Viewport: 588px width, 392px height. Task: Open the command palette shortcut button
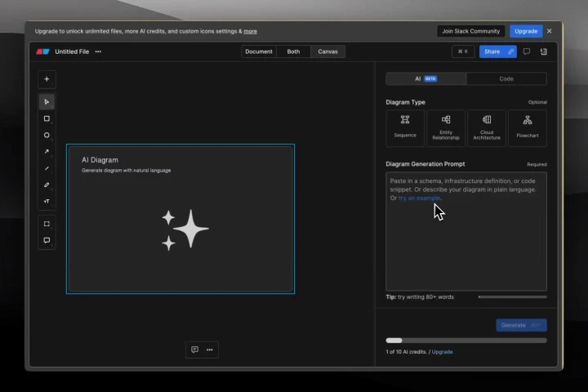click(463, 51)
